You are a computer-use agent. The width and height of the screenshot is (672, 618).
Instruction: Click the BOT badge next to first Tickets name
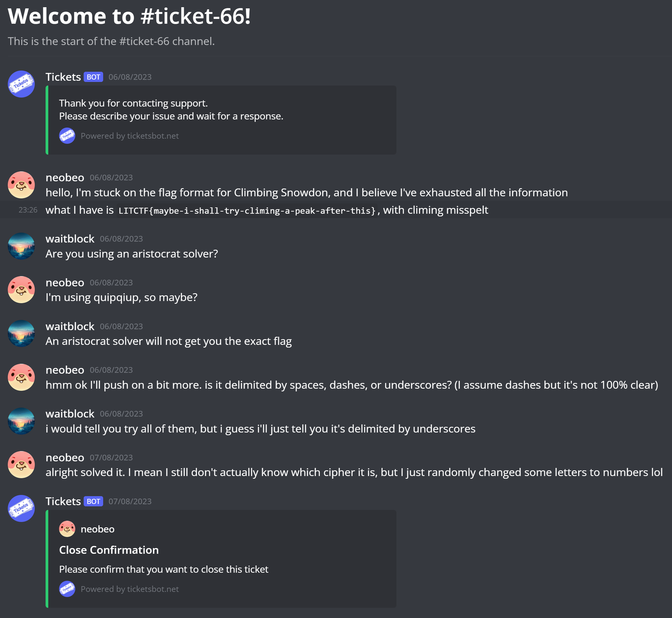(93, 77)
